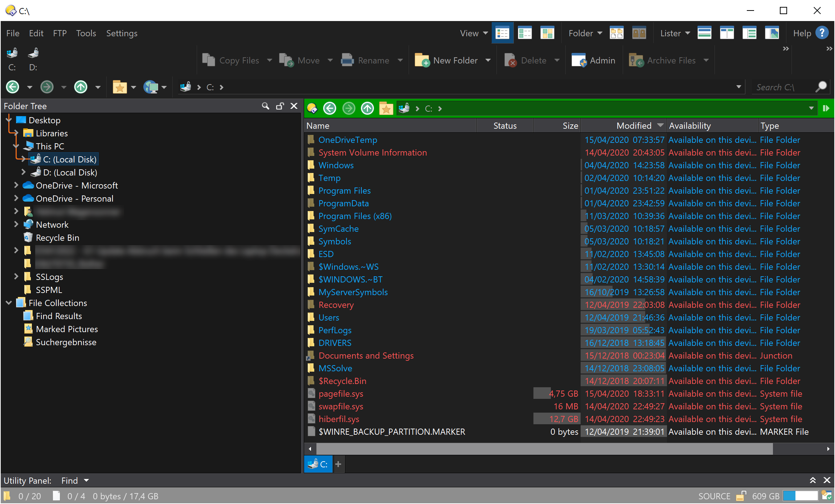Click the Modified column header
The image size is (835, 504).
(634, 126)
